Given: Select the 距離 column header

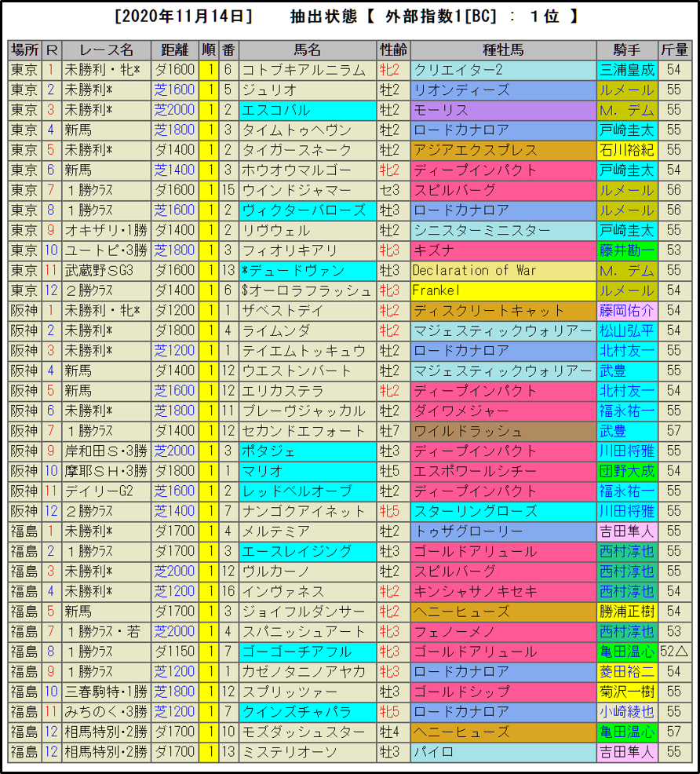Looking at the screenshot, I should click(174, 50).
